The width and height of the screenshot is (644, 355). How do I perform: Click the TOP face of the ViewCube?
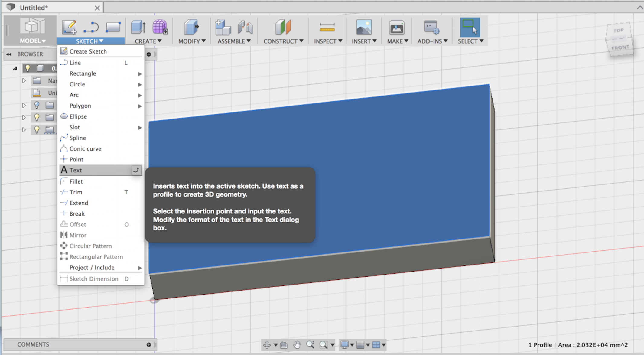[x=618, y=30]
